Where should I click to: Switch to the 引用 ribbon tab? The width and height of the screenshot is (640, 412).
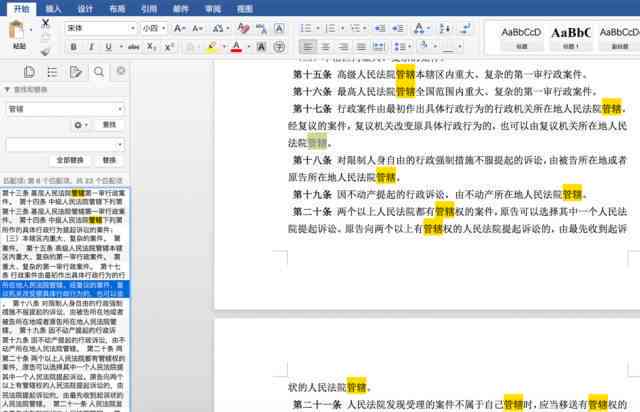click(149, 9)
